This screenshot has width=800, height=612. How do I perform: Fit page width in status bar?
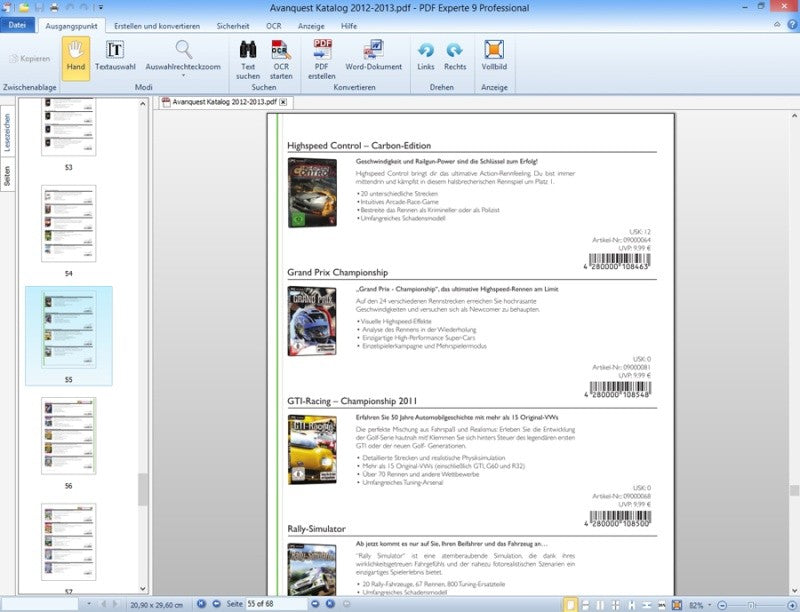[x=647, y=605]
